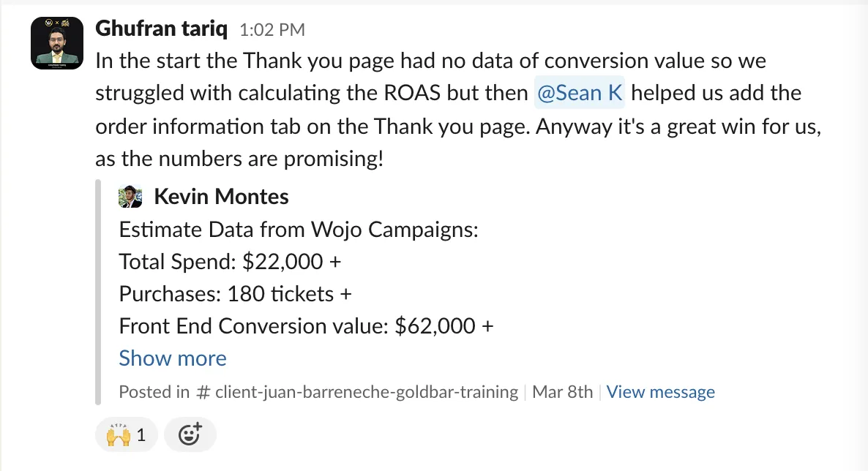This screenshot has width=868, height=471.
Task: Click the sender name Ghufran tariq
Action: point(161,29)
